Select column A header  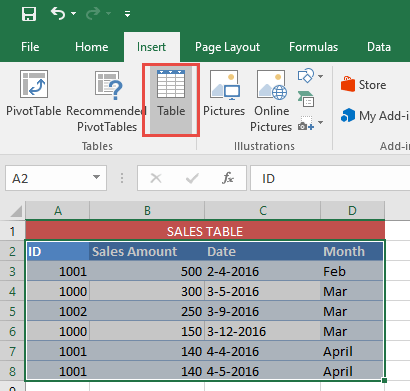(58, 211)
